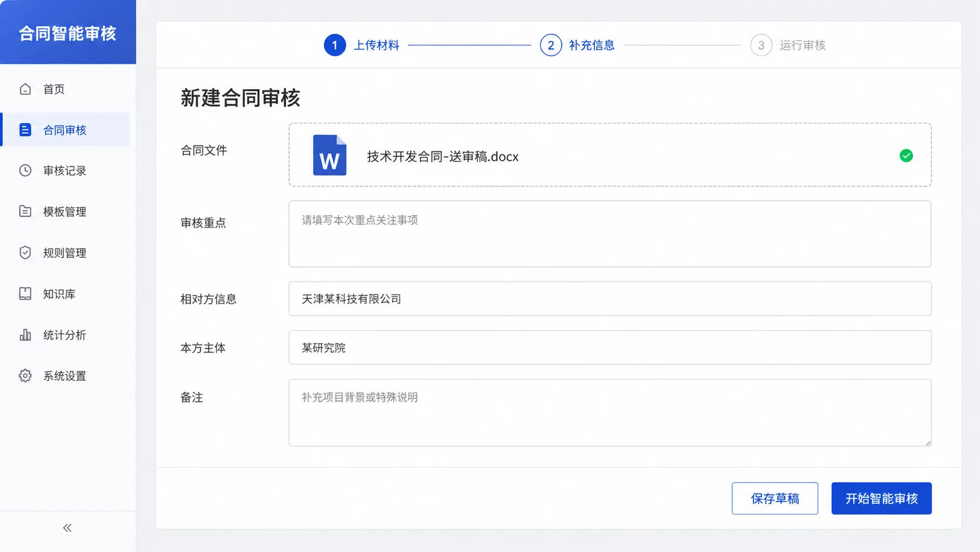The width and height of the screenshot is (980, 552).
Task: Open 审核记录 in the sidebar
Action: coord(65,171)
